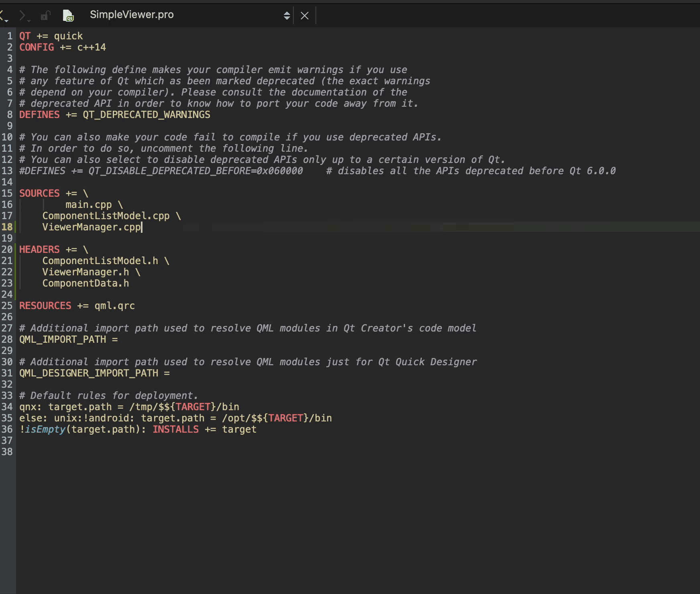The image size is (700, 594).
Task: Click 'HEADERS' keyword on line 20
Action: (x=39, y=250)
